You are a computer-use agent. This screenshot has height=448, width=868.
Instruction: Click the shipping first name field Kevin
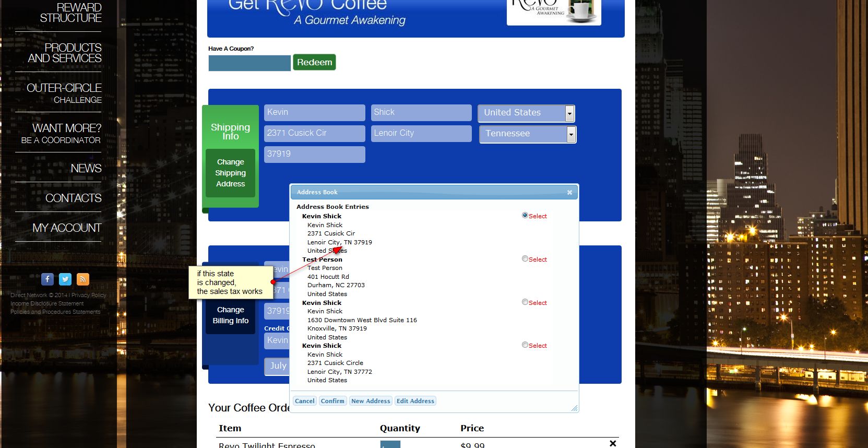[315, 112]
